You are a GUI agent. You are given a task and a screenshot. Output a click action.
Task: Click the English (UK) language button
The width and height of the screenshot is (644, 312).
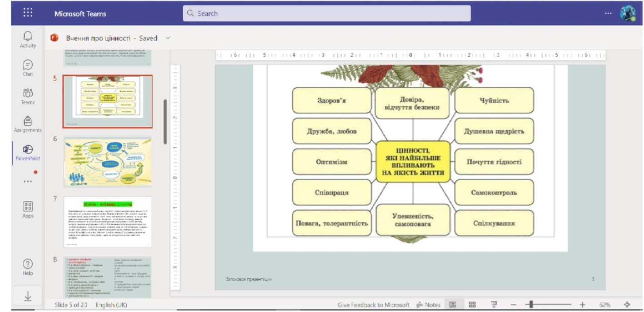[x=112, y=305]
